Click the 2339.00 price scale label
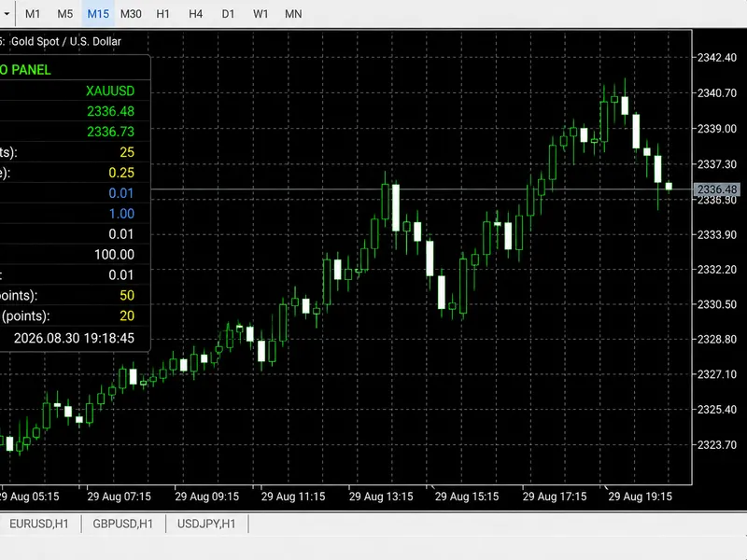 717,129
